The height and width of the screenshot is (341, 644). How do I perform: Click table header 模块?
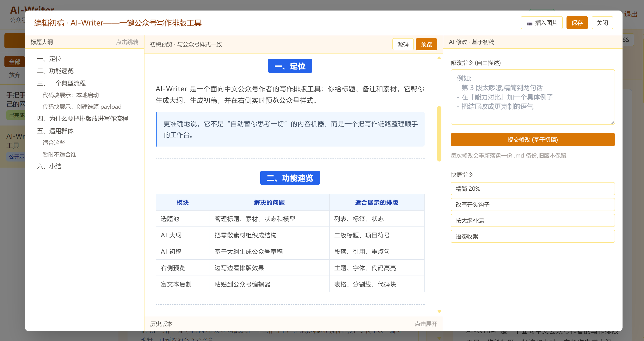(x=183, y=202)
